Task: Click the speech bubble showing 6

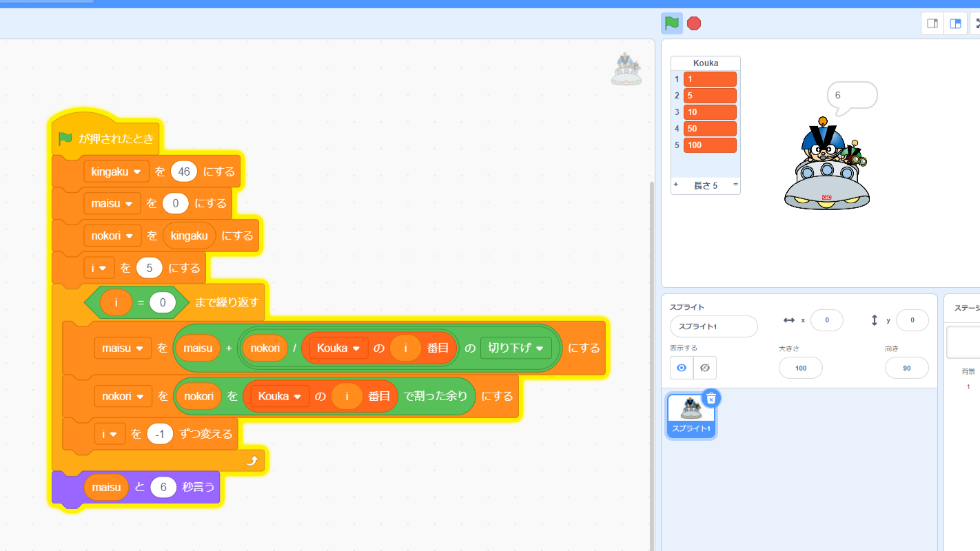Action: point(852,96)
